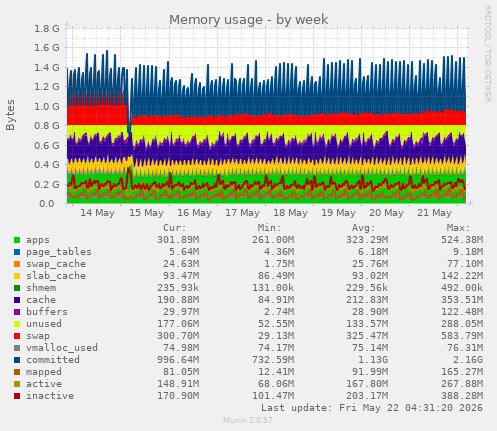Select the 'slab_cache' legend label
Screen dimensions: 497x431
[56, 276]
